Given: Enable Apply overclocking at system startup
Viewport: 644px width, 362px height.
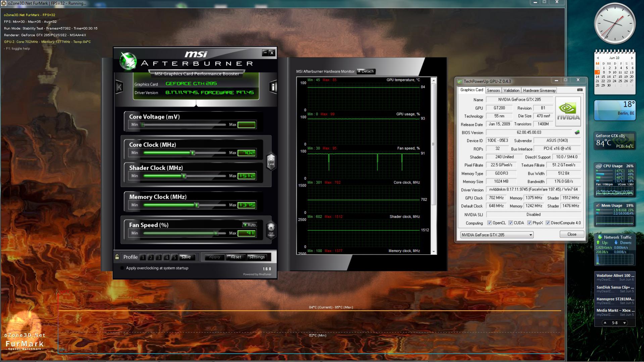Looking at the screenshot, I should pos(122,268).
